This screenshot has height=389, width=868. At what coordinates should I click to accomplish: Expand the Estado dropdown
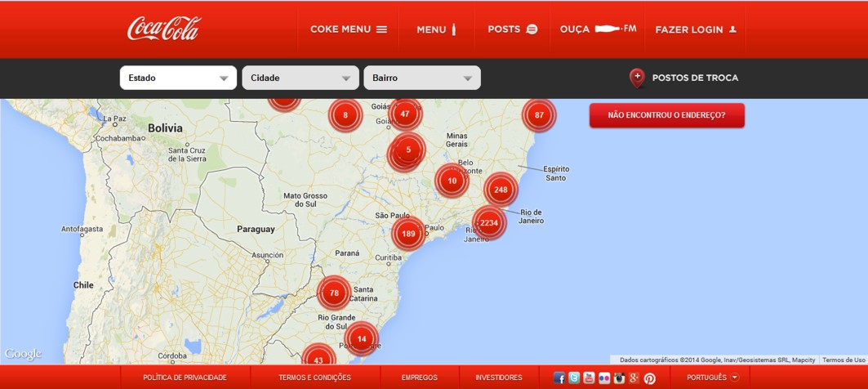178,78
